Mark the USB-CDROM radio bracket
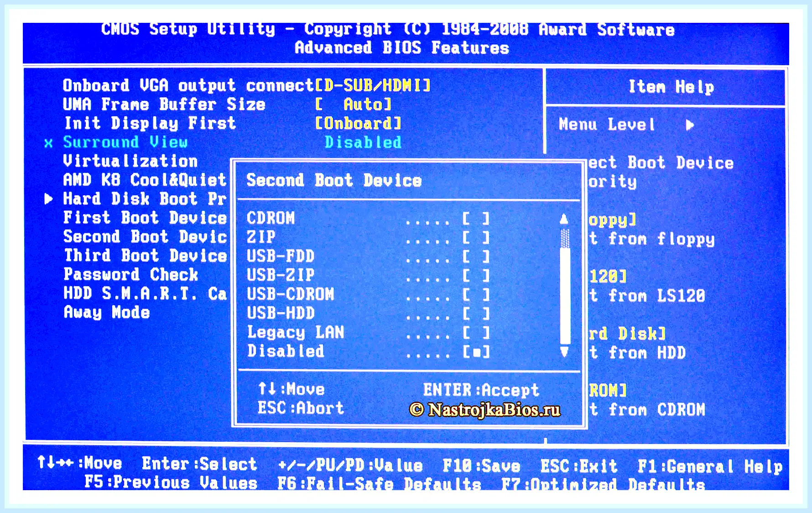This screenshot has height=513, width=812. [476, 295]
